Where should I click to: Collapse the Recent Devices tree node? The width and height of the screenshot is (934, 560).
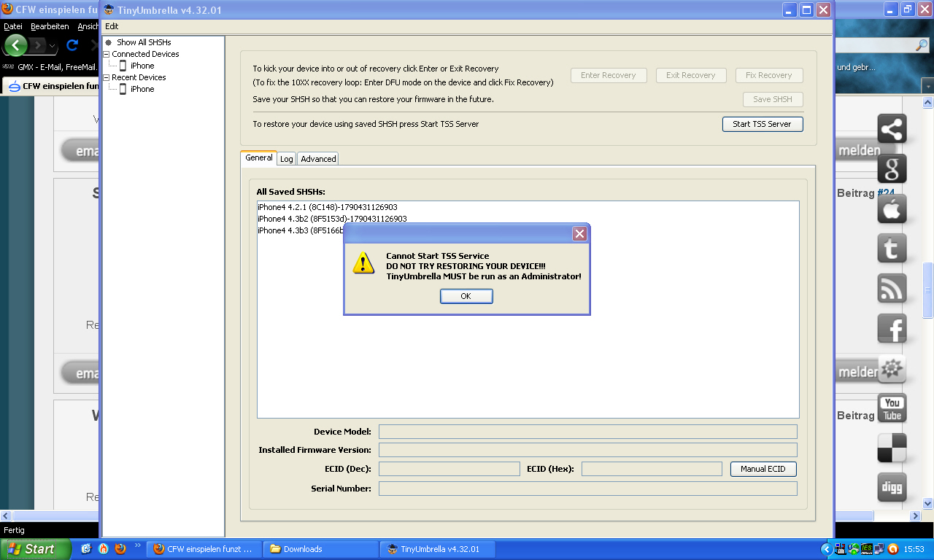(107, 77)
